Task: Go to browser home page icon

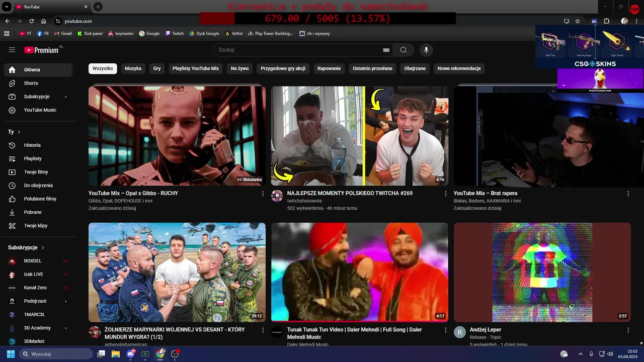Action: tap(43, 21)
